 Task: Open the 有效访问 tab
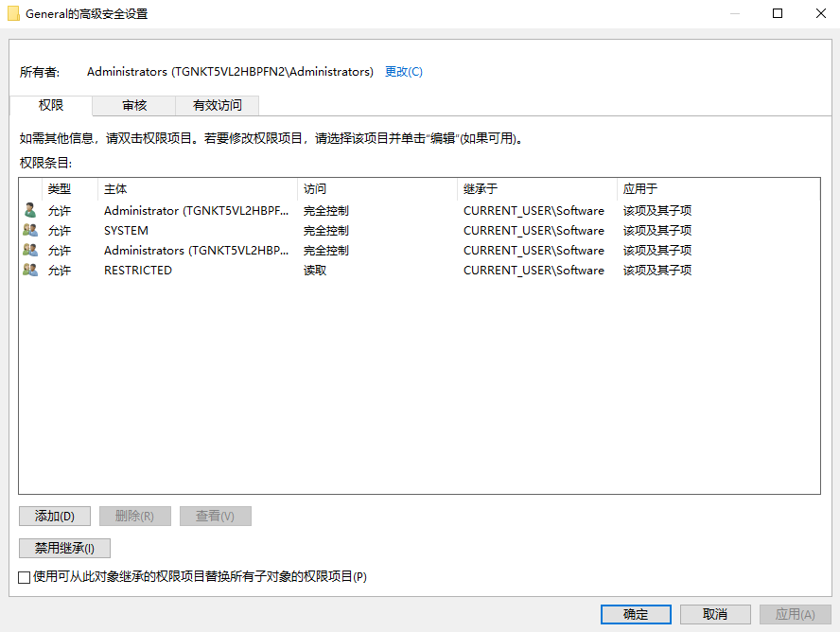(218, 106)
